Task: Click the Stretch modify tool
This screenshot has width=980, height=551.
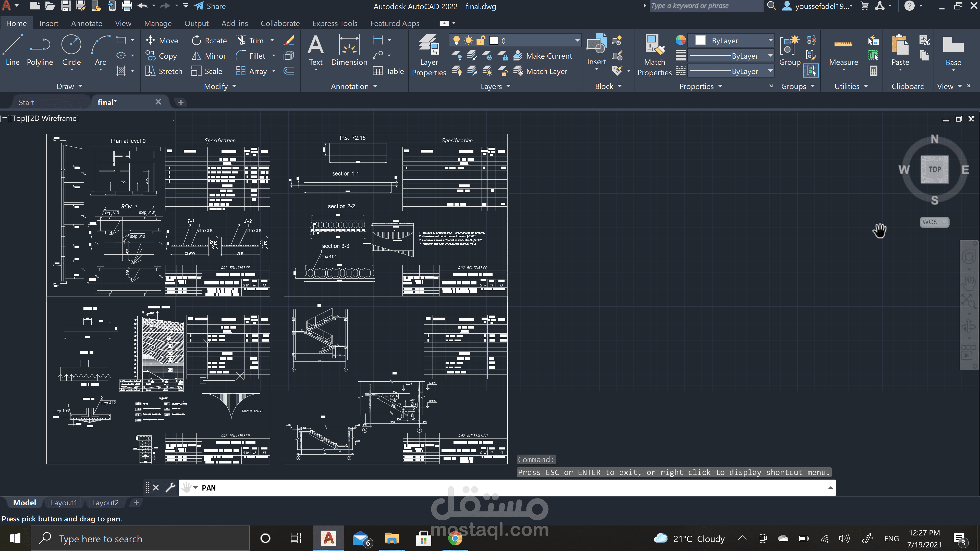Action: 150,71
